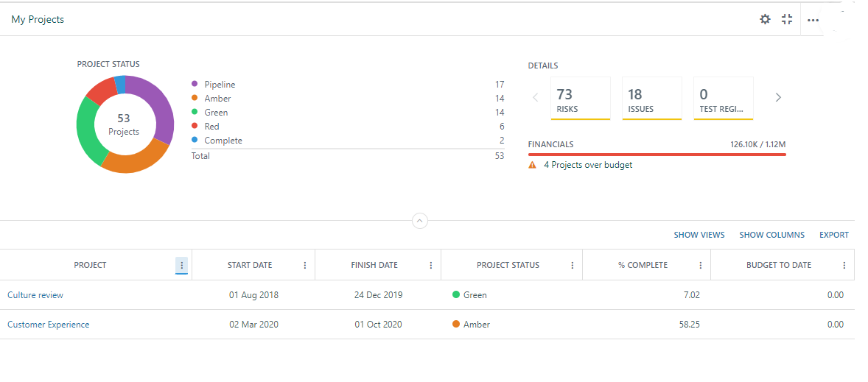Open the 73 Risks card

581,99
